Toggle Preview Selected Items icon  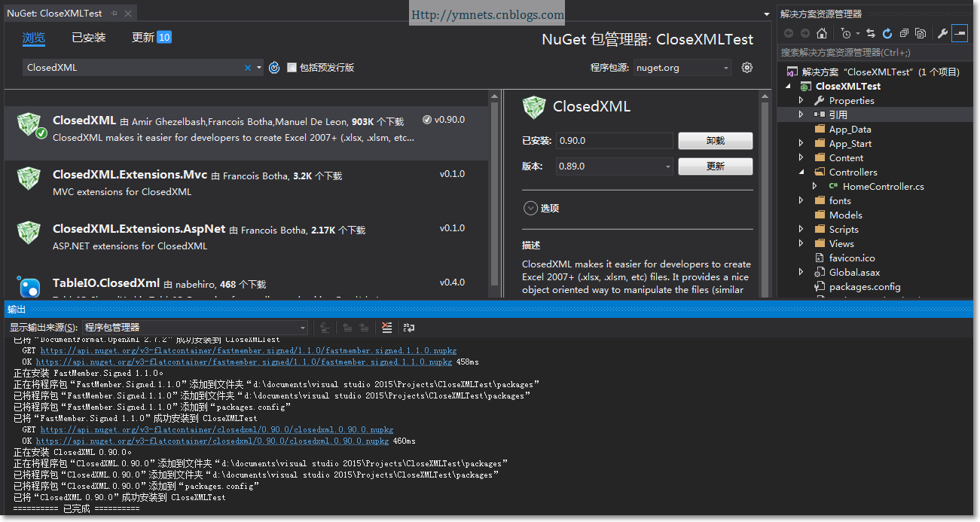click(960, 33)
